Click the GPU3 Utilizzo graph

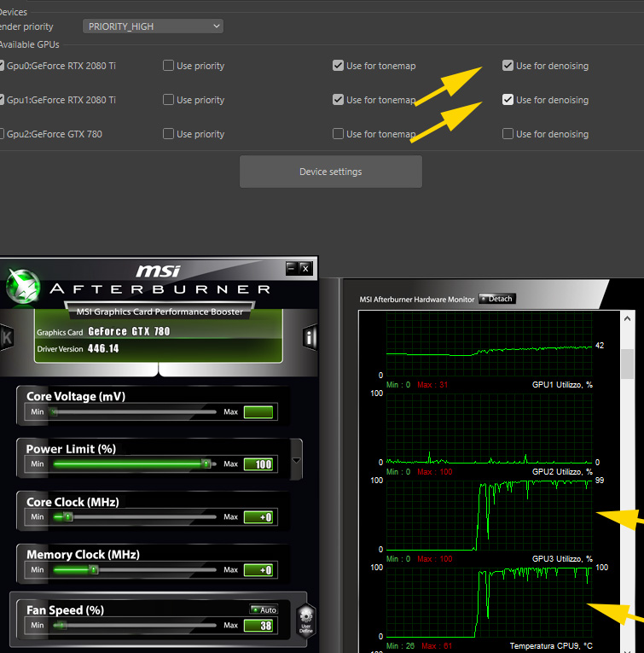coord(489,602)
